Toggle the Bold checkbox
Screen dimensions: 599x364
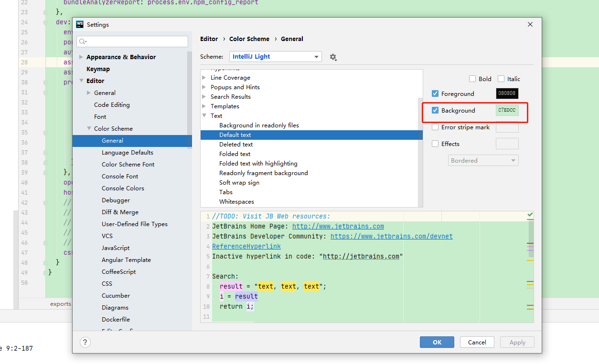tap(473, 79)
